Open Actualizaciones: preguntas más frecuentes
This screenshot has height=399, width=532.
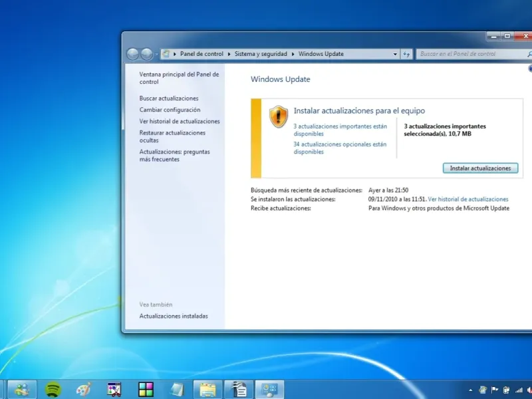[174, 156]
